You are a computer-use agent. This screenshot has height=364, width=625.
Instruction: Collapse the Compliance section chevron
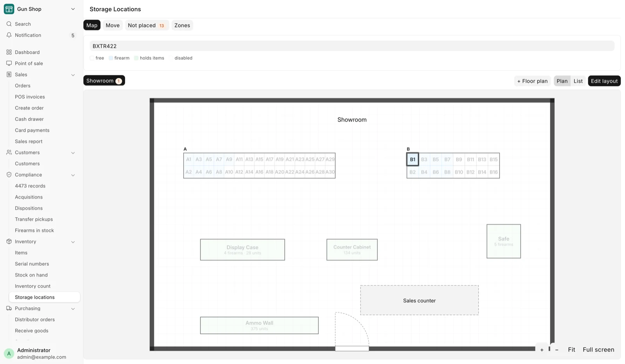73,175
